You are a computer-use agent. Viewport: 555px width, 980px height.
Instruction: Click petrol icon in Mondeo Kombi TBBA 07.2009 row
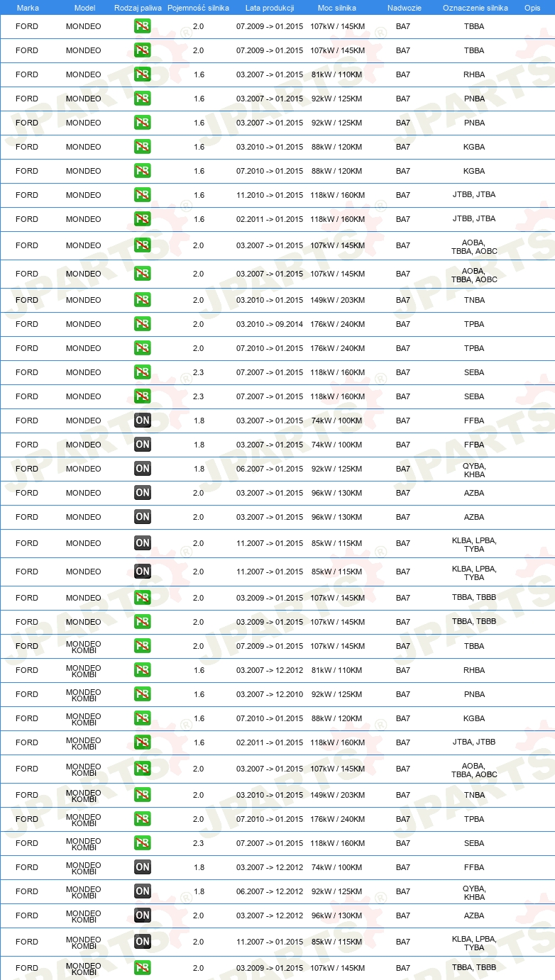point(143,646)
